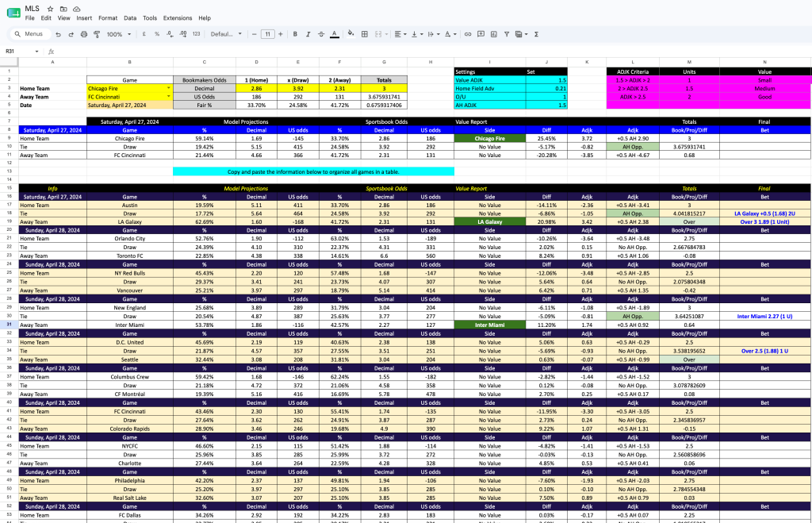This screenshot has width=812, height=523.
Task: Open the Edit menu
Action: pyautogui.click(x=46, y=18)
